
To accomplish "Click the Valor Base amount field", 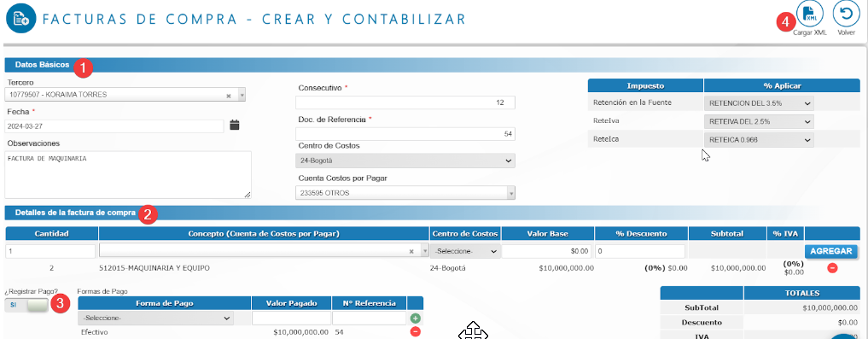I will (547, 251).
